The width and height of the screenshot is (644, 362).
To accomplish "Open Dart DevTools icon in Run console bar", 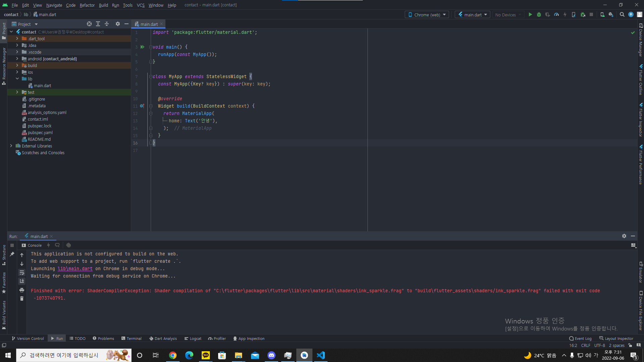I will click(68, 245).
